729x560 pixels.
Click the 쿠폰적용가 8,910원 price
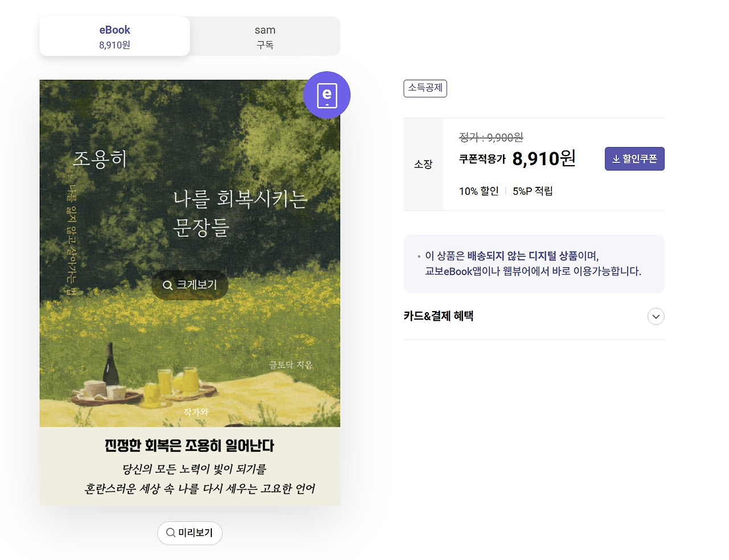pos(517,158)
